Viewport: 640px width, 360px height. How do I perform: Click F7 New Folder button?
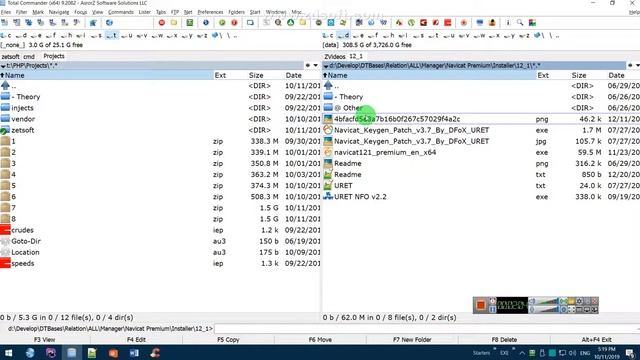click(412, 340)
